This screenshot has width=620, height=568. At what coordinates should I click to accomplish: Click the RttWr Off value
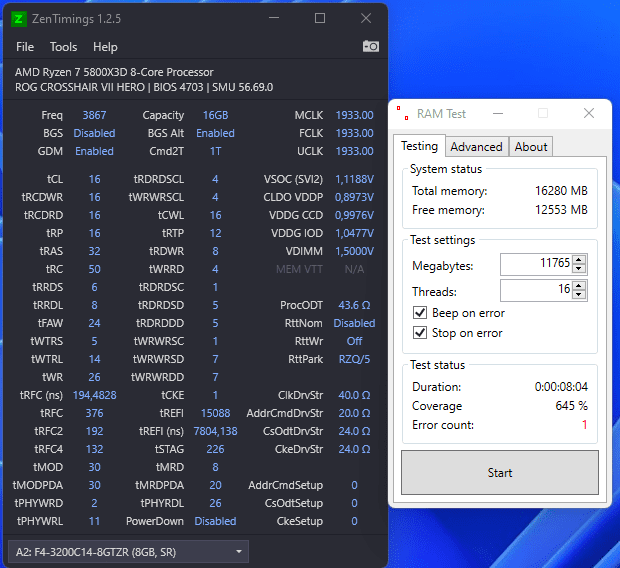click(x=354, y=341)
